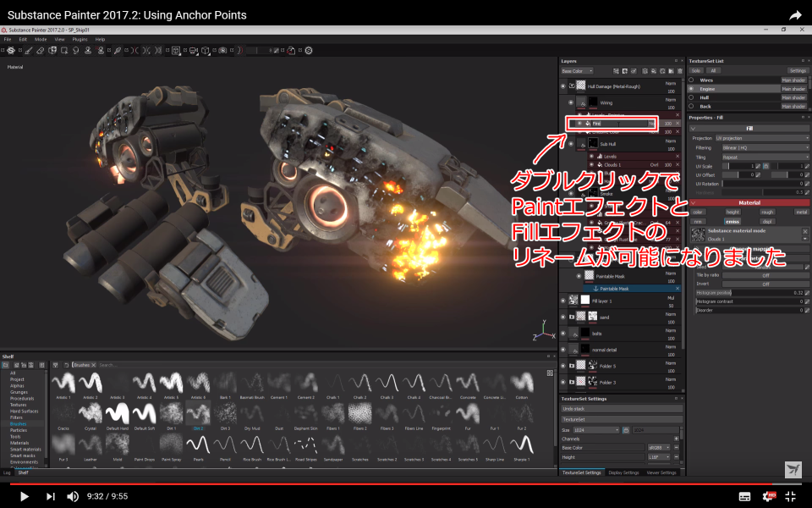Open the Filtering dropdown
This screenshot has width=812, height=508.
point(765,147)
